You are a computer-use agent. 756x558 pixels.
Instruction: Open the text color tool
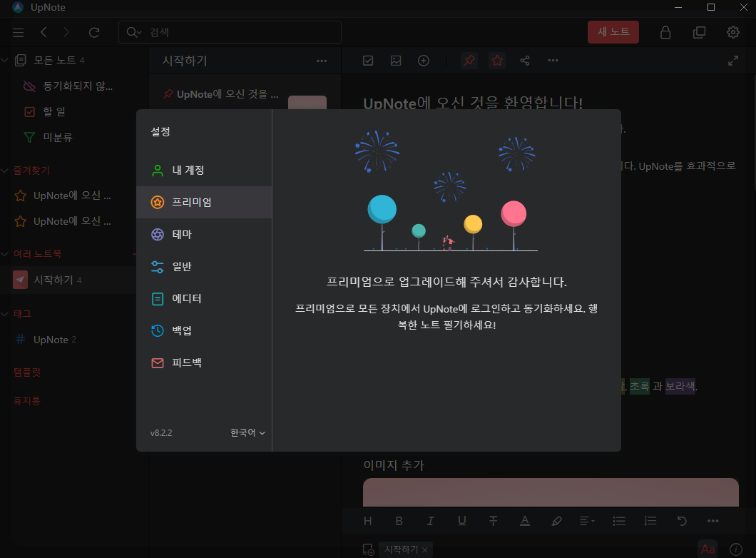(x=525, y=521)
